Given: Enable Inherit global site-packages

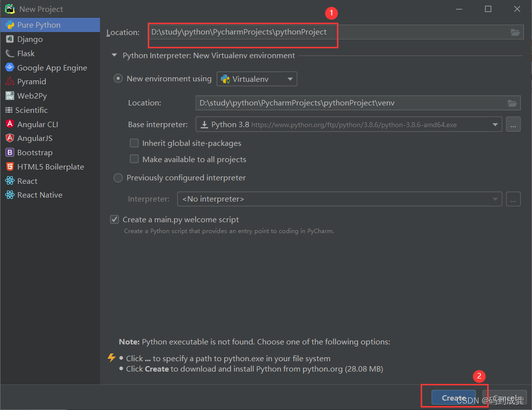Looking at the screenshot, I should [134, 143].
